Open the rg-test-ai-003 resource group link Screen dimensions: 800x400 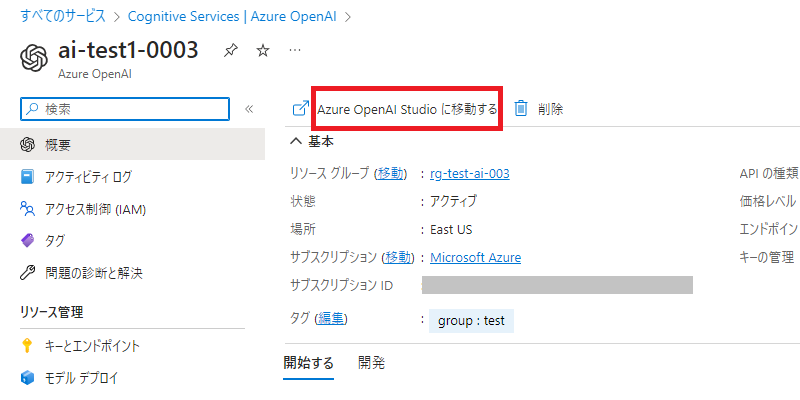tap(470, 174)
